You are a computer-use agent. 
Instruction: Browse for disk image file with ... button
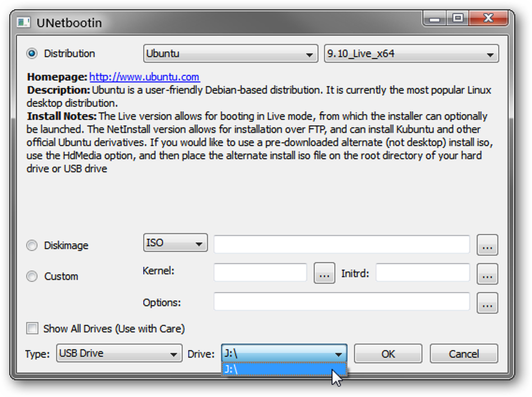[487, 245]
